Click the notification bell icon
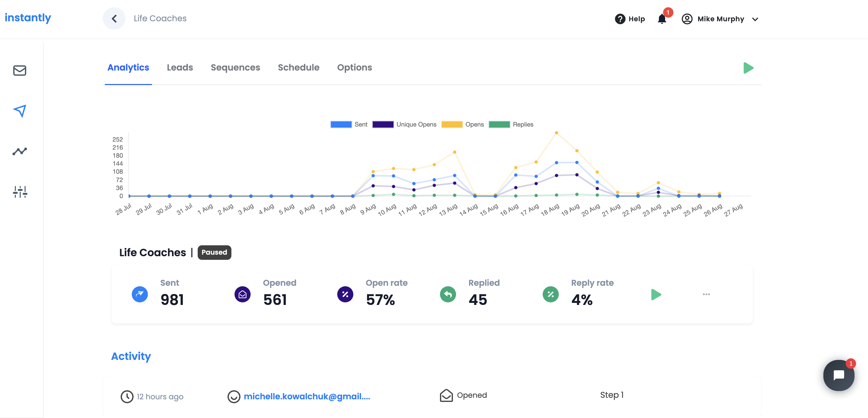Image resolution: width=868 pixels, height=418 pixels. click(662, 19)
